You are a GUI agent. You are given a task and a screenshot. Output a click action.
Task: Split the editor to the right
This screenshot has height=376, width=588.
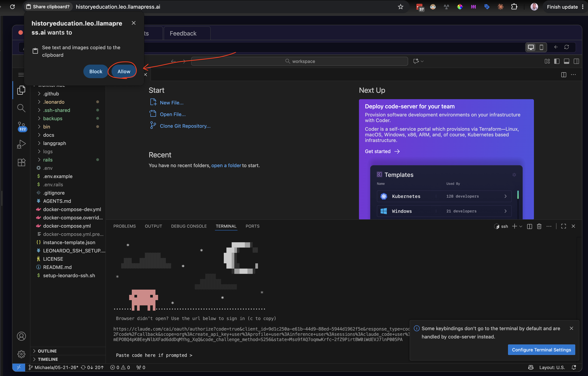click(x=564, y=75)
